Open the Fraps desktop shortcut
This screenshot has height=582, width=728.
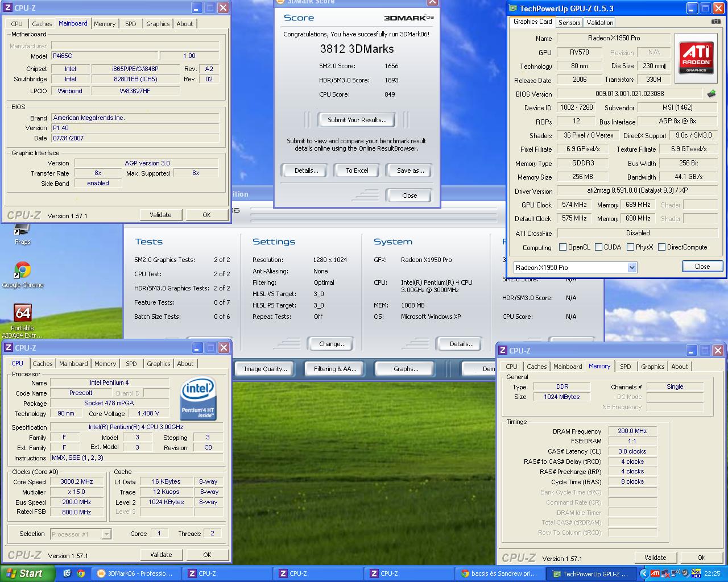[x=23, y=234]
